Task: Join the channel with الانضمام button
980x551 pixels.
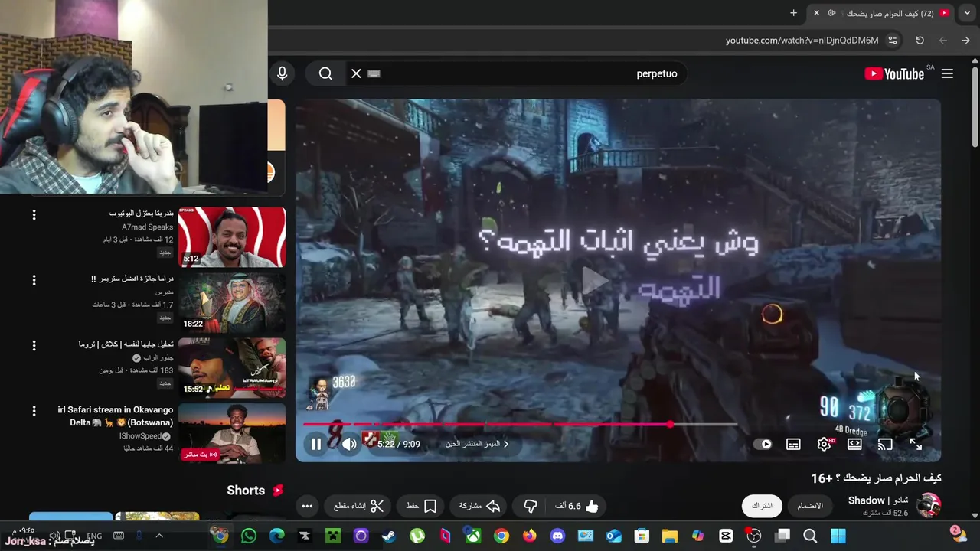Action: [x=810, y=506]
